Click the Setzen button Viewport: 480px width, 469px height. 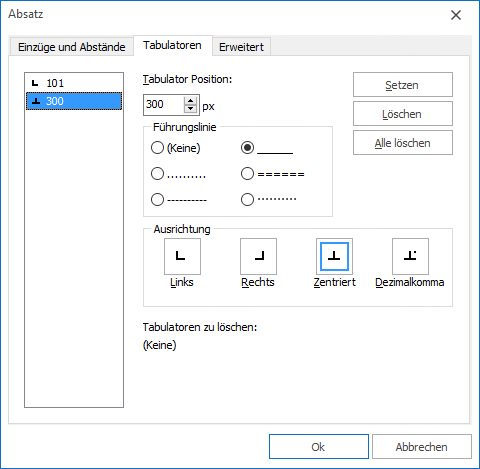tap(403, 85)
